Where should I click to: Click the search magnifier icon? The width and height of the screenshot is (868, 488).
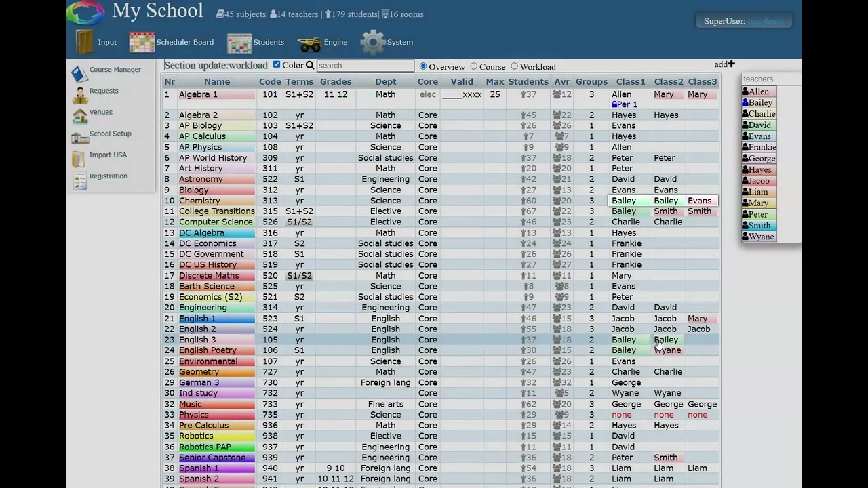coord(310,66)
